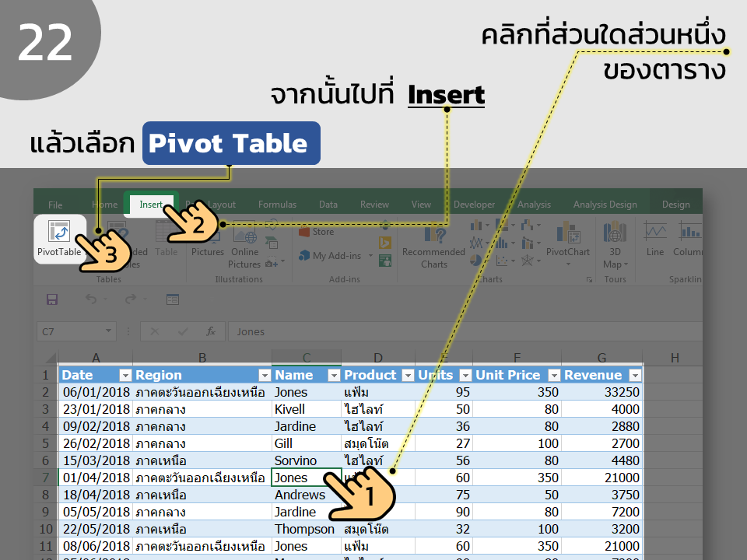Viewport: 747px width, 560px height.
Task: Expand the Date column filter arrow
Action: pos(125,375)
